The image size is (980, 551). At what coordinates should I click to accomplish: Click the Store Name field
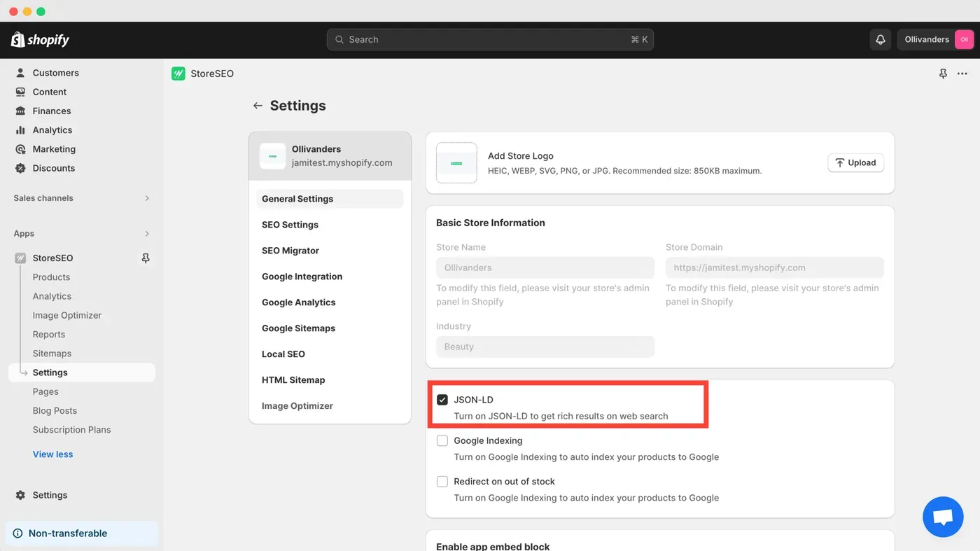tap(545, 267)
